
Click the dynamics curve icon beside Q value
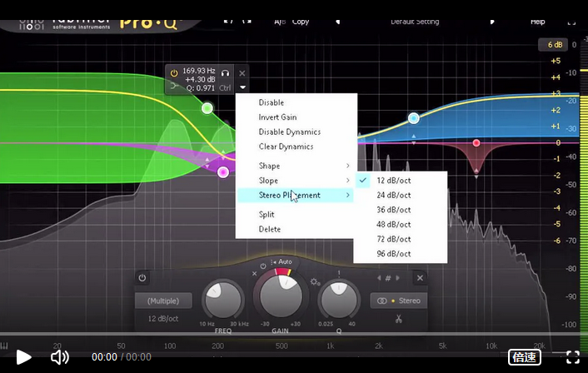click(174, 87)
